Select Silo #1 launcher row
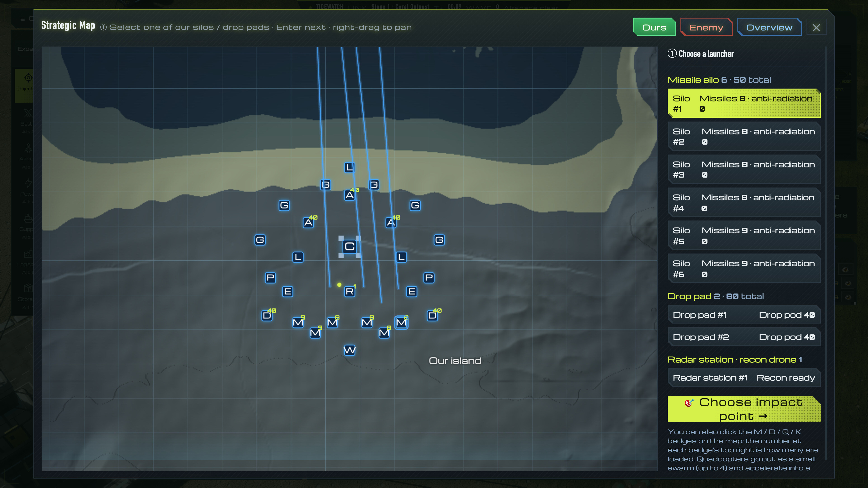The height and width of the screenshot is (488, 868). tap(744, 103)
